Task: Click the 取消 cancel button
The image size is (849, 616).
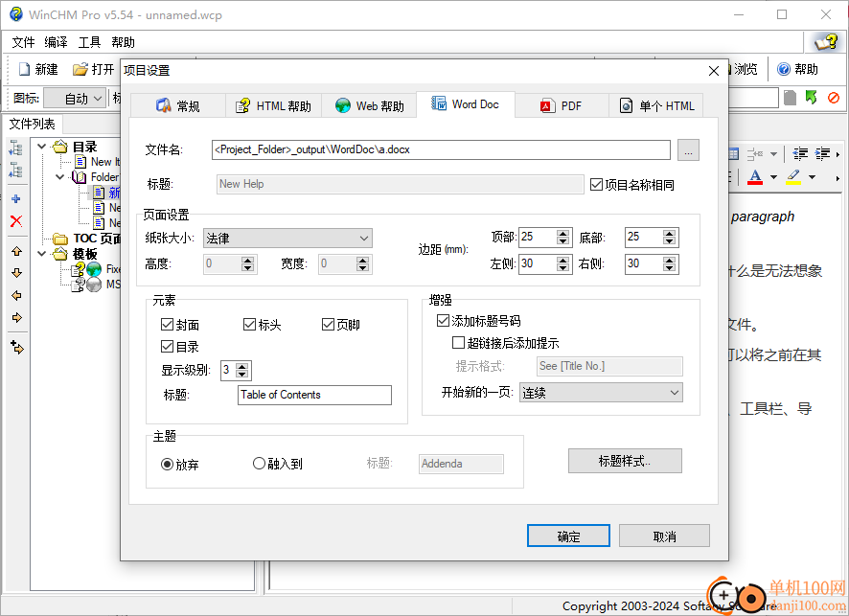Action: [x=664, y=536]
